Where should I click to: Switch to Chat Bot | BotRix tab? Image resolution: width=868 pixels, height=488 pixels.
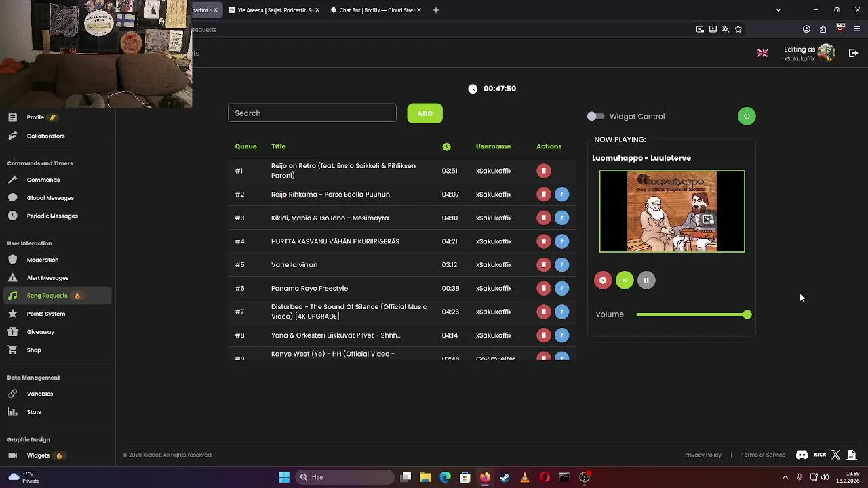coord(376,10)
